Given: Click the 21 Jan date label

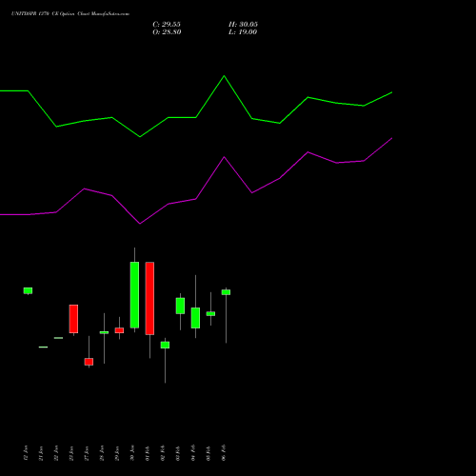Looking at the screenshot, I should [x=41, y=453].
